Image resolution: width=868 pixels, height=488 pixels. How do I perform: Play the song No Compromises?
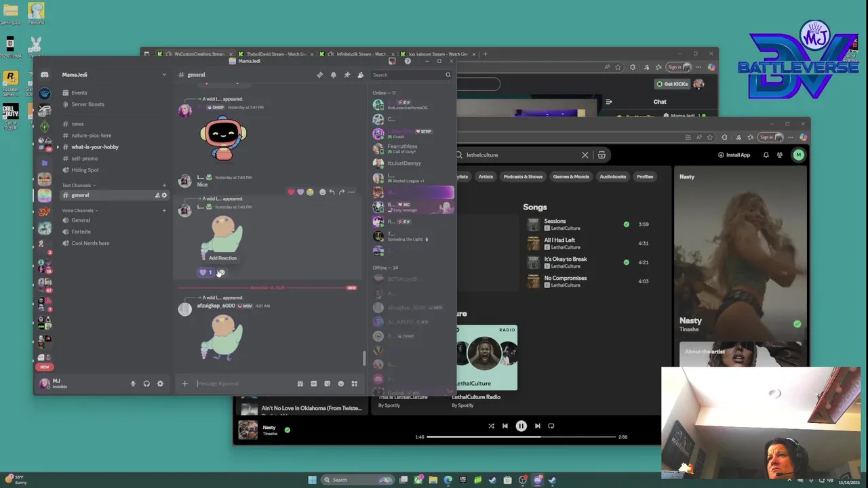[589, 281]
